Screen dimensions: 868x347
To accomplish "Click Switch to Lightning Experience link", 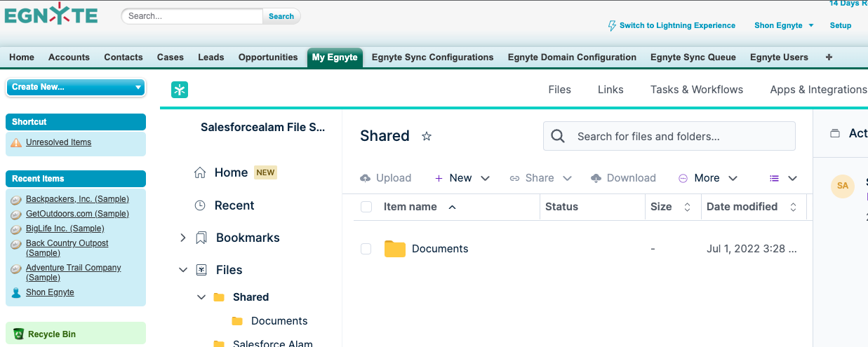I will [677, 25].
